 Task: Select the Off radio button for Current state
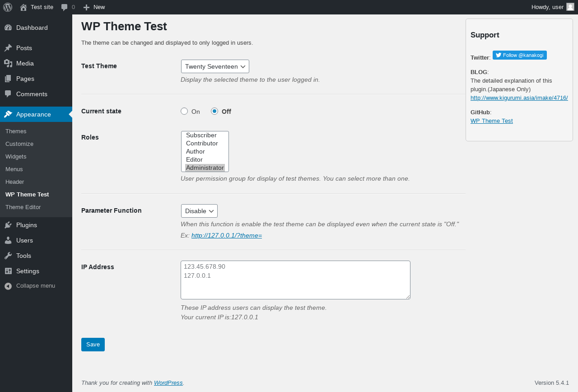coord(214,111)
